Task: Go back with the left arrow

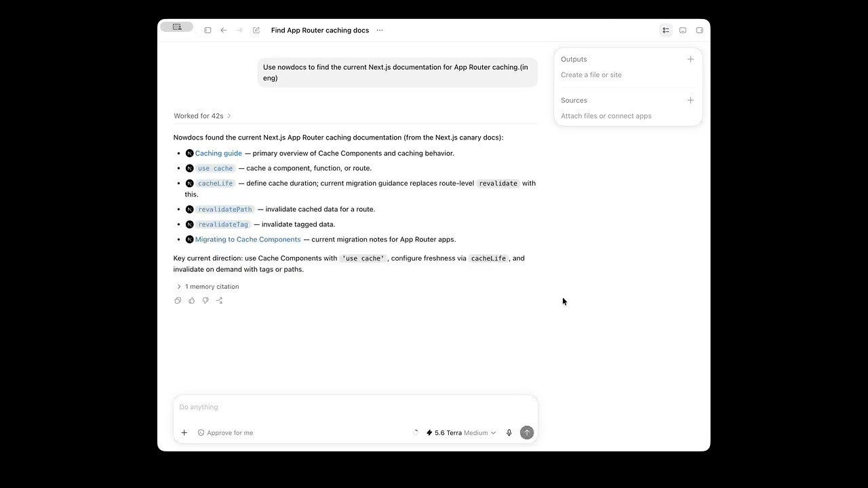Action: pos(223,30)
